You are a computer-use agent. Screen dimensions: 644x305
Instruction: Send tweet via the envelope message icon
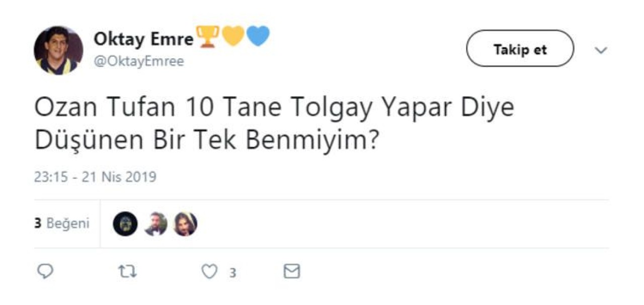pos(292,272)
